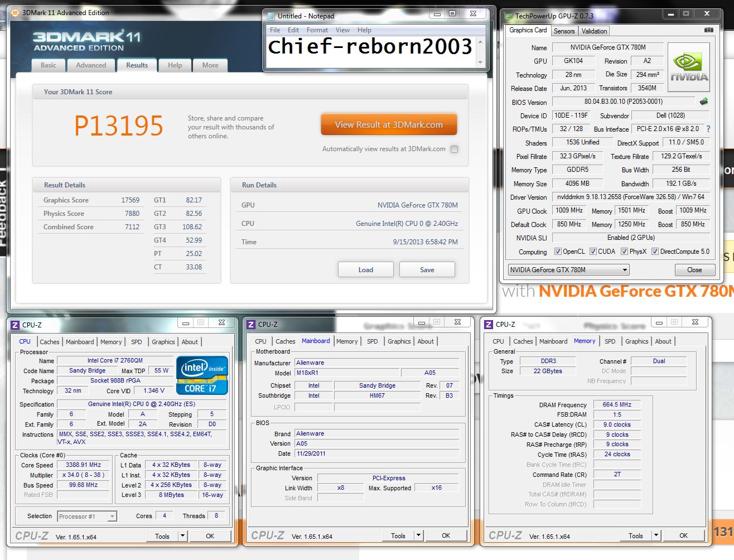Open SPD tab in Mainboard CPU-Z window
Viewport: 734px width, 560px height.
pos(373,341)
